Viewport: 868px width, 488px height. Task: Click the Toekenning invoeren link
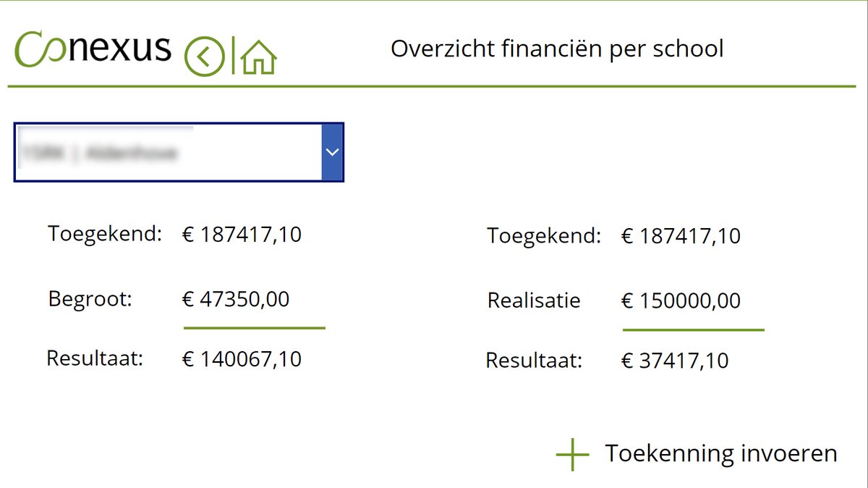(x=720, y=453)
